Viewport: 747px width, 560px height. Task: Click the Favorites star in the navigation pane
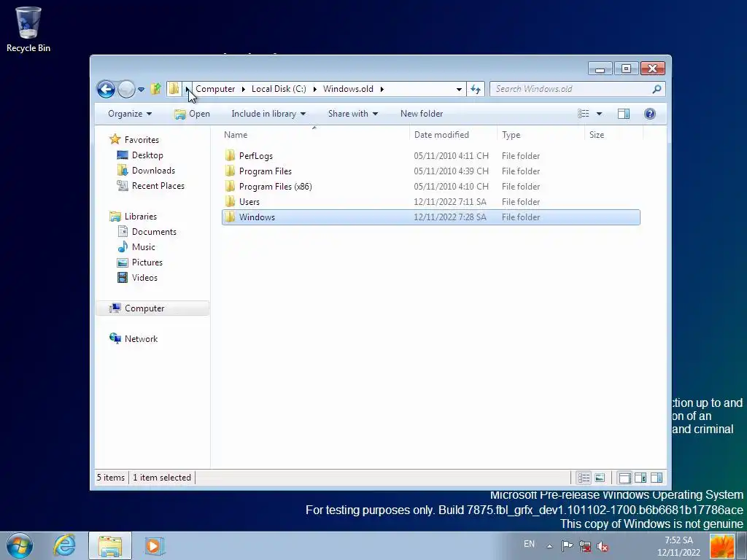click(115, 139)
